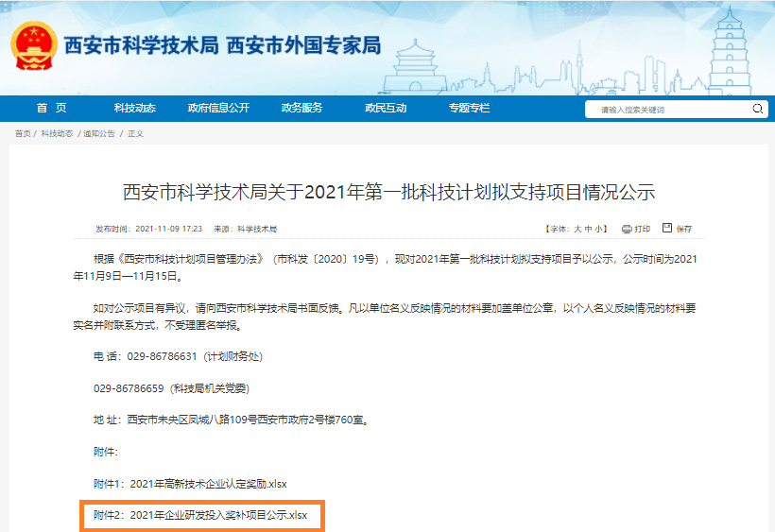The height and width of the screenshot is (532, 775).
Task: Open the 首页 navigation tab
Action: [x=52, y=109]
